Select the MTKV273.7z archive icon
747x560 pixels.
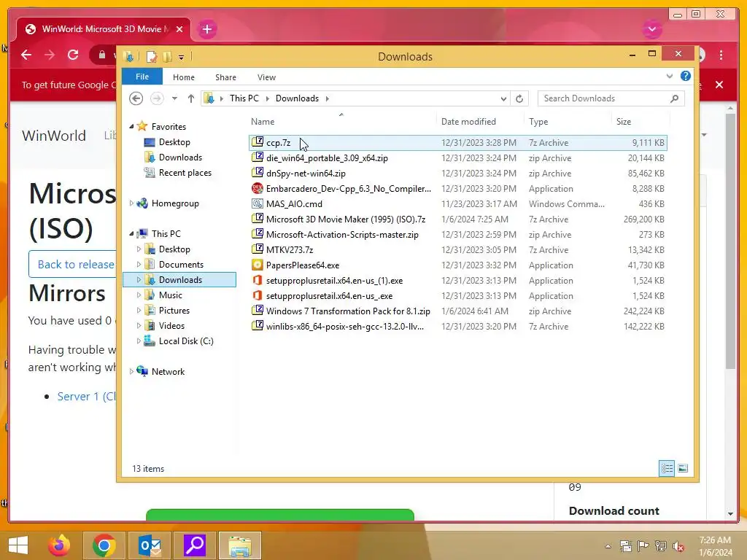tap(258, 249)
